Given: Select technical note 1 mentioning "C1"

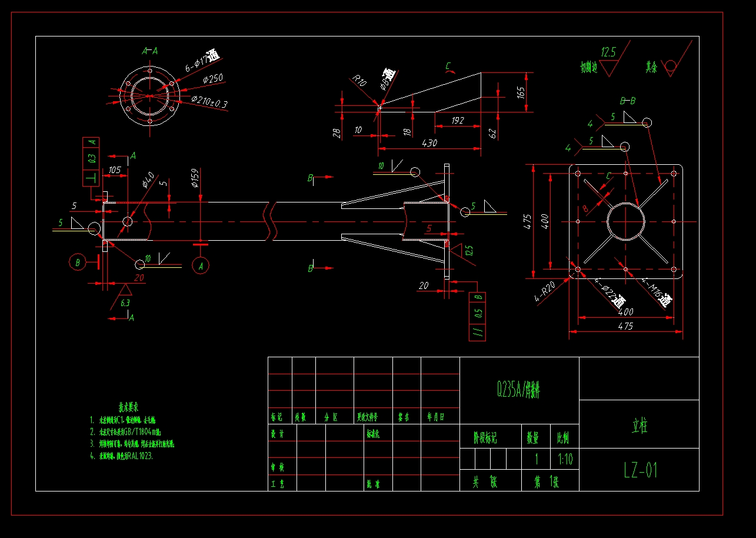Looking at the screenshot, I should click(122, 420).
